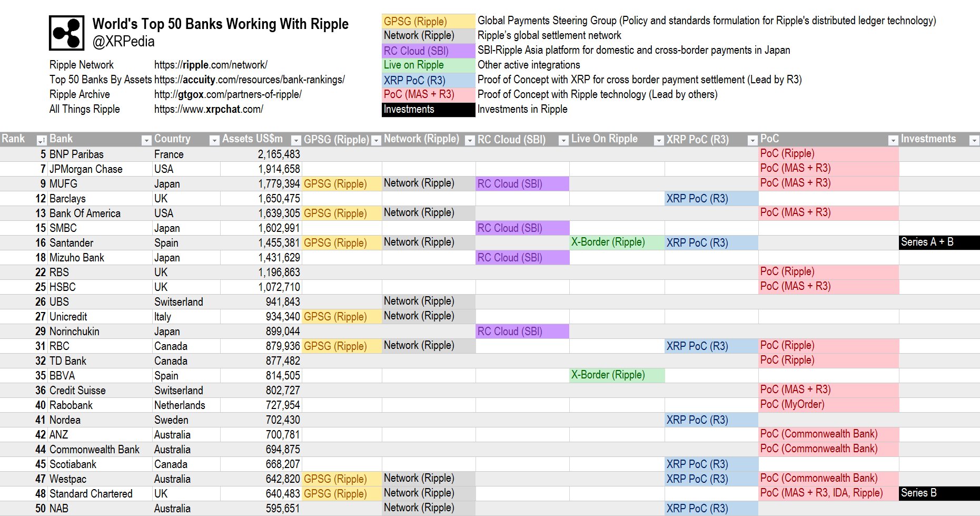
Task: Select NAB's Network (Ripple) cell
Action: 428,508
